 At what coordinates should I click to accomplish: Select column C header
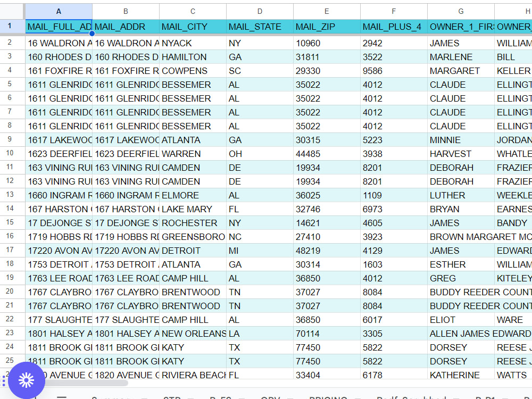point(193,12)
